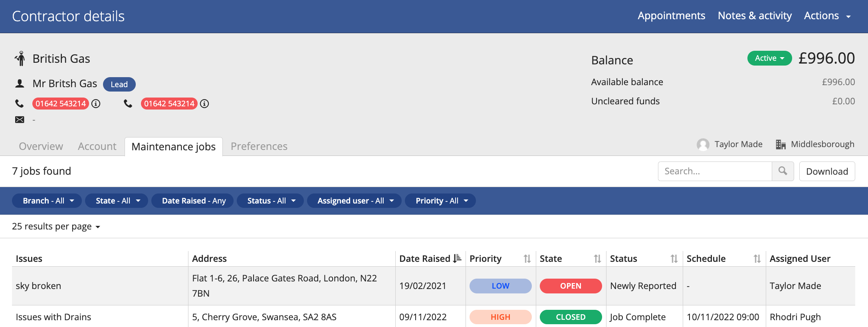The image size is (868, 327).
Task: Click the 'Available balance' label
Action: [x=627, y=82]
